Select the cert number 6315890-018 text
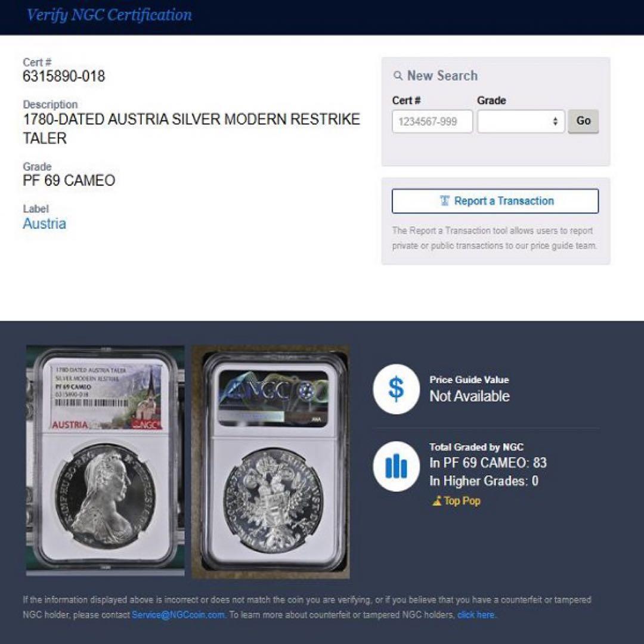Screen dimensions: 644x644 (x=64, y=76)
